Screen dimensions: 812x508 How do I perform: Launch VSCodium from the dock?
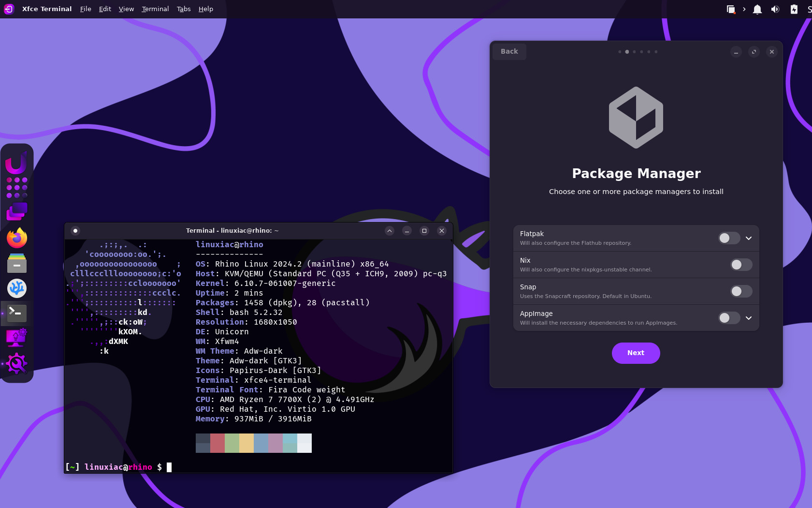17,288
